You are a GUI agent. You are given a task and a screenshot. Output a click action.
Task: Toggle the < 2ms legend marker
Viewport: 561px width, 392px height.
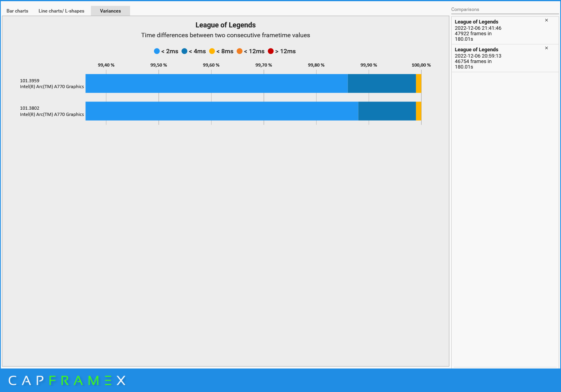pyautogui.click(x=157, y=51)
